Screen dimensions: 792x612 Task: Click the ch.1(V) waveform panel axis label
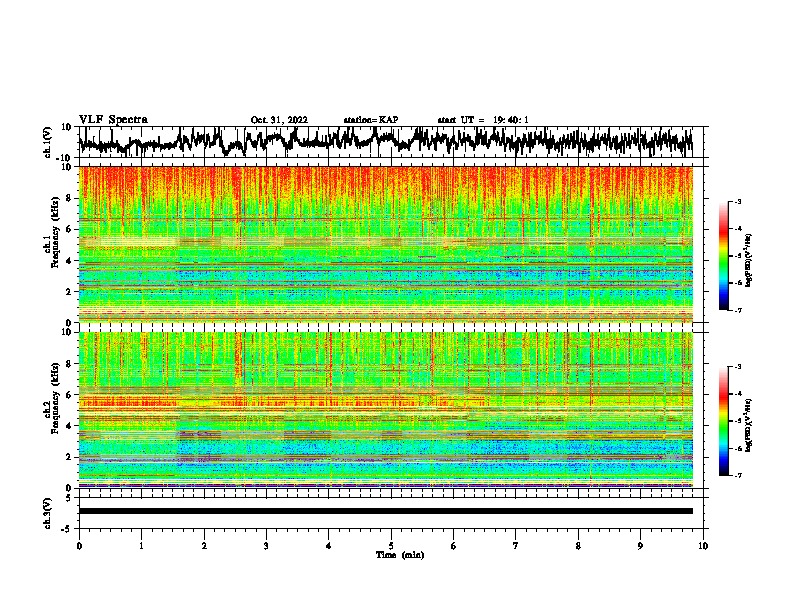click(48, 142)
